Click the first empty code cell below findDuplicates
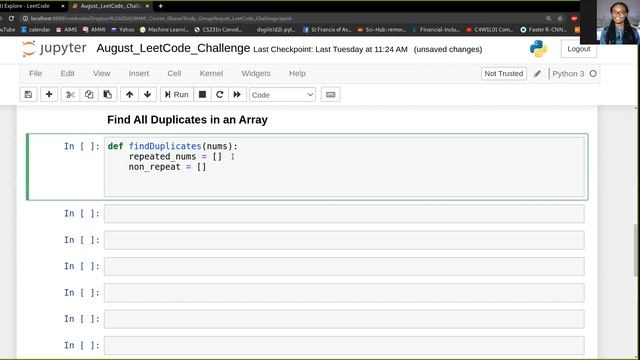The height and width of the screenshot is (360, 640). pos(344,214)
